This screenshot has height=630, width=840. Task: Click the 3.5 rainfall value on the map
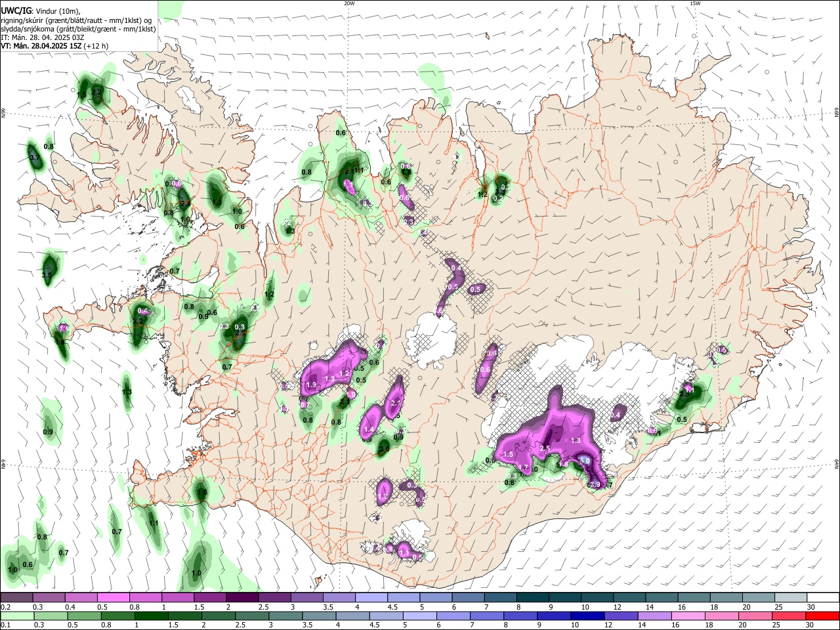point(47,275)
